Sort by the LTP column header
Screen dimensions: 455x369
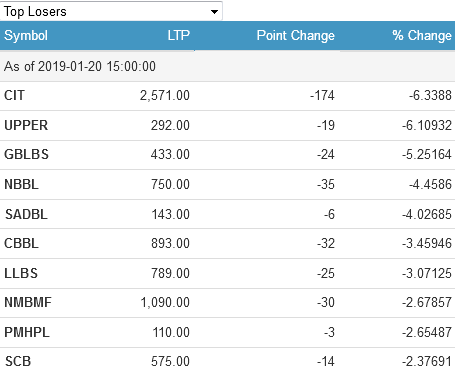pyautogui.click(x=179, y=35)
